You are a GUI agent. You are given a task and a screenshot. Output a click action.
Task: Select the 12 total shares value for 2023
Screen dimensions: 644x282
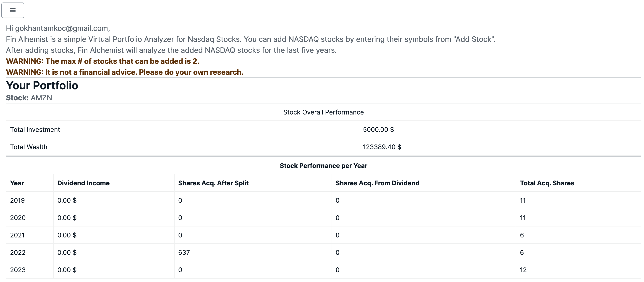click(x=523, y=270)
